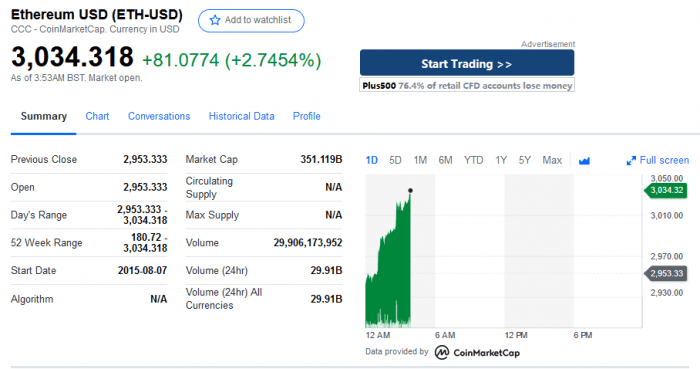Click the Algorithm label
Viewport: 700px width, 369px height.
pyautogui.click(x=32, y=299)
